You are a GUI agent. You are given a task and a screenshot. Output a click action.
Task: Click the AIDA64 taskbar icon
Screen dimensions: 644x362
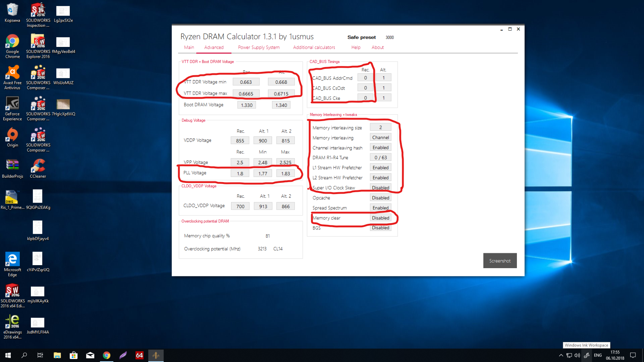click(x=139, y=355)
